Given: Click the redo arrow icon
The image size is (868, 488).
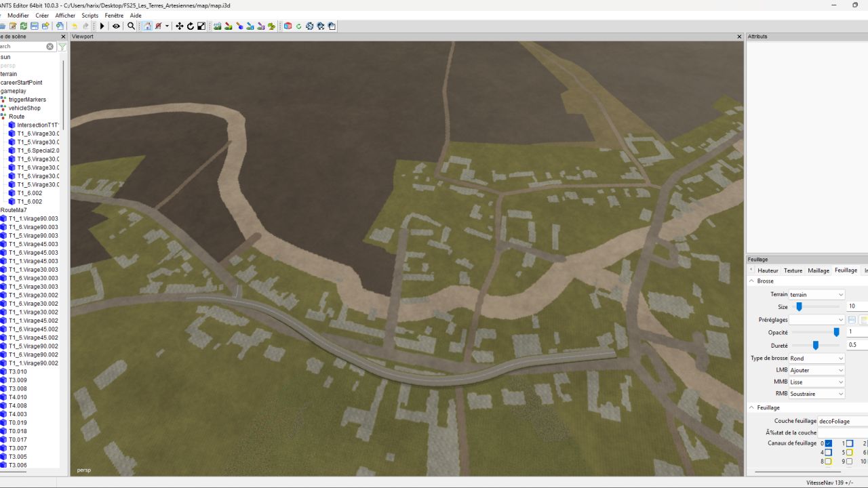Looking at the screenshot, I should [85, 26].
